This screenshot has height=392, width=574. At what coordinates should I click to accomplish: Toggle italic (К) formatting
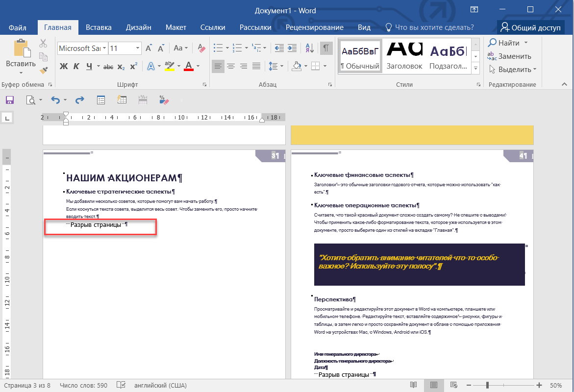pos(76,66)
